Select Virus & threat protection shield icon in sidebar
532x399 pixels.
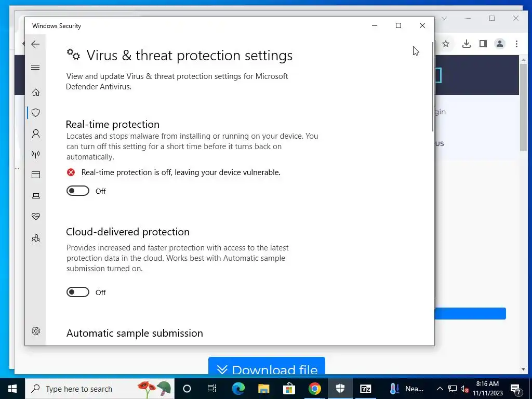click(x=36, y=113)
